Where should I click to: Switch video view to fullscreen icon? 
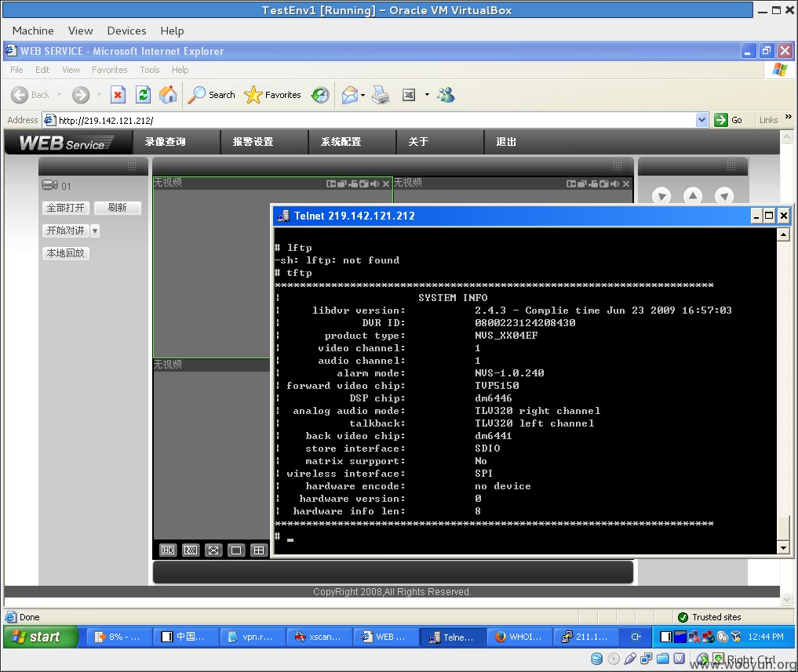coord(213,550)
